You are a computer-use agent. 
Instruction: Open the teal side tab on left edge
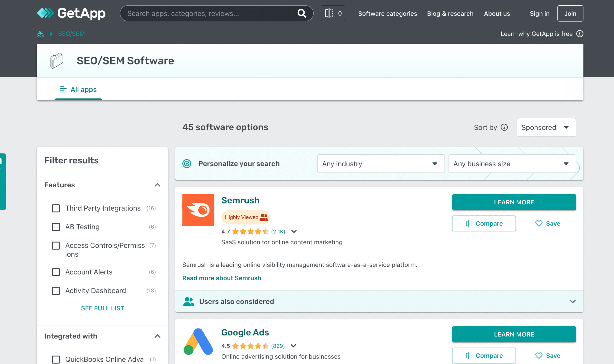pos(3,182)
